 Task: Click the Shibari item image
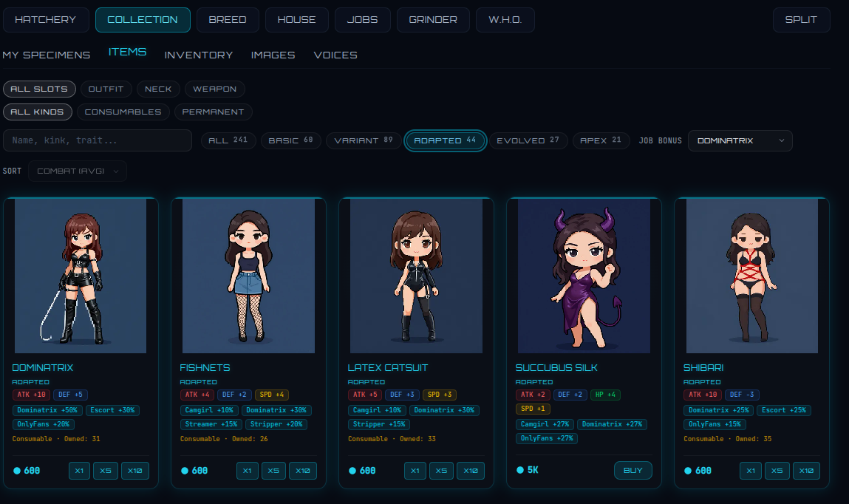[752, 276]
